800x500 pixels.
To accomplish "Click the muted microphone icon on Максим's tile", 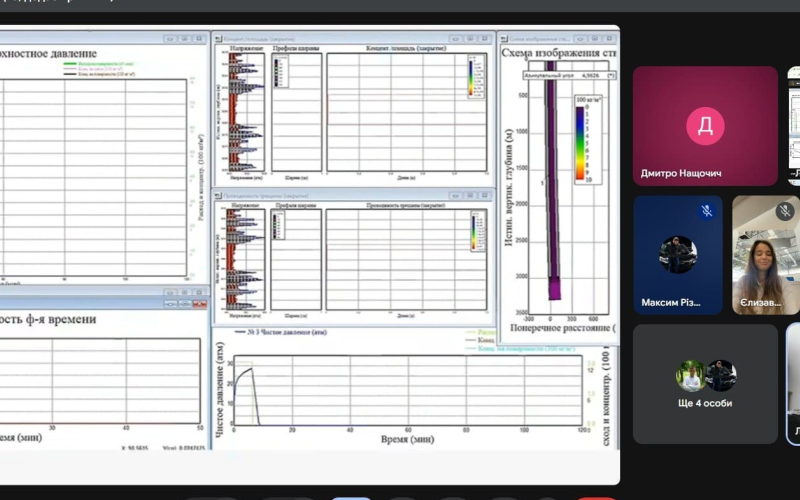I will coord(706,211).
